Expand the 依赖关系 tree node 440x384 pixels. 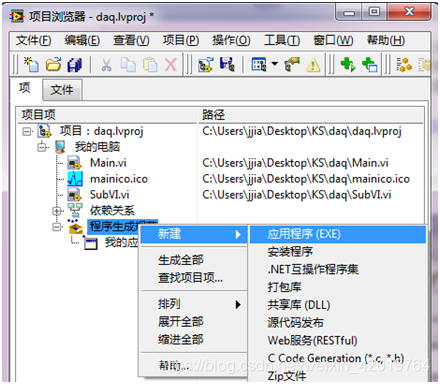point(57,211)
